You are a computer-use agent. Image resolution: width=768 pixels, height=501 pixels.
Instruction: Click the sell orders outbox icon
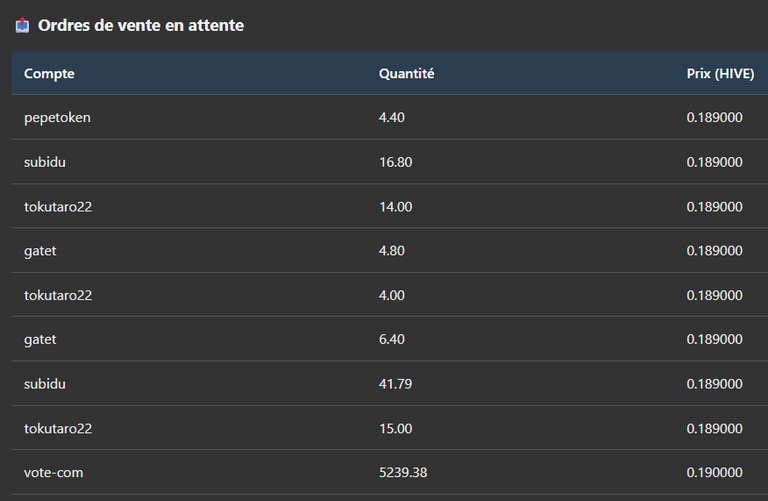click(22, 25)
